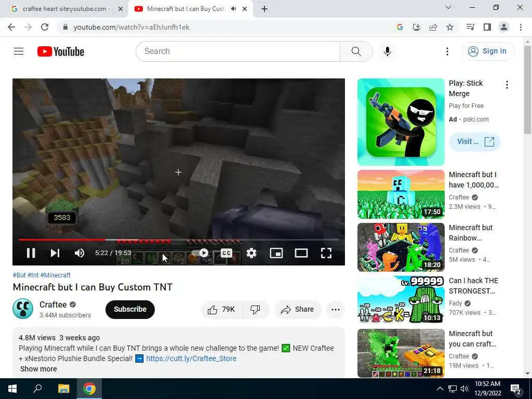Open a new browser tab
The image size is (532, 399).
click(264, 9)
